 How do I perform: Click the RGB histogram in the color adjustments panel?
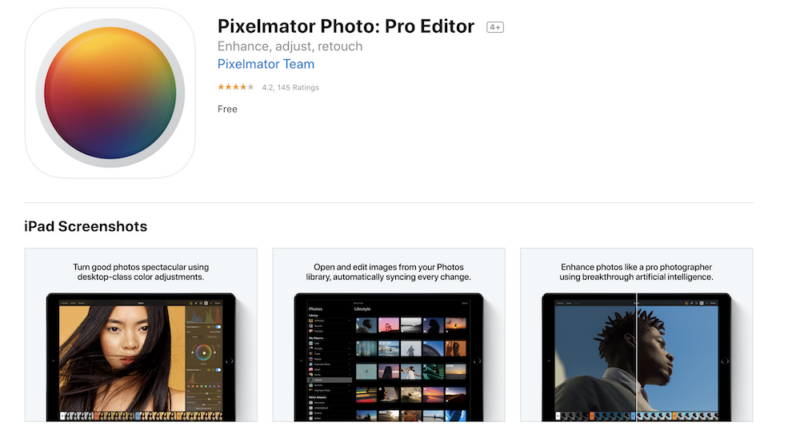[204, 315]
